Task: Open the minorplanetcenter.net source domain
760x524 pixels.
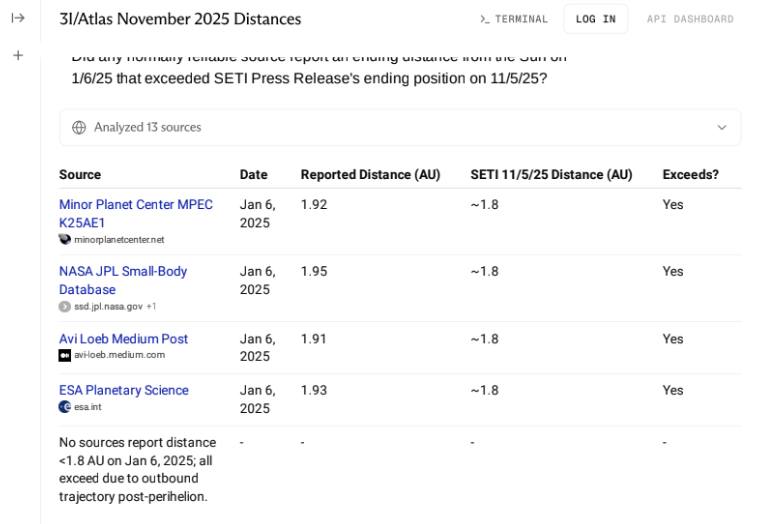Action: tap(119, 239)
